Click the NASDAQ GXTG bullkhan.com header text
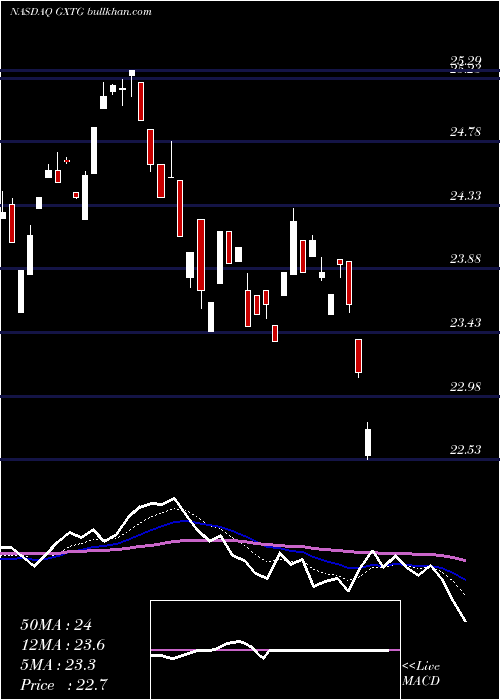500x700 pixels. click(81, 12)
